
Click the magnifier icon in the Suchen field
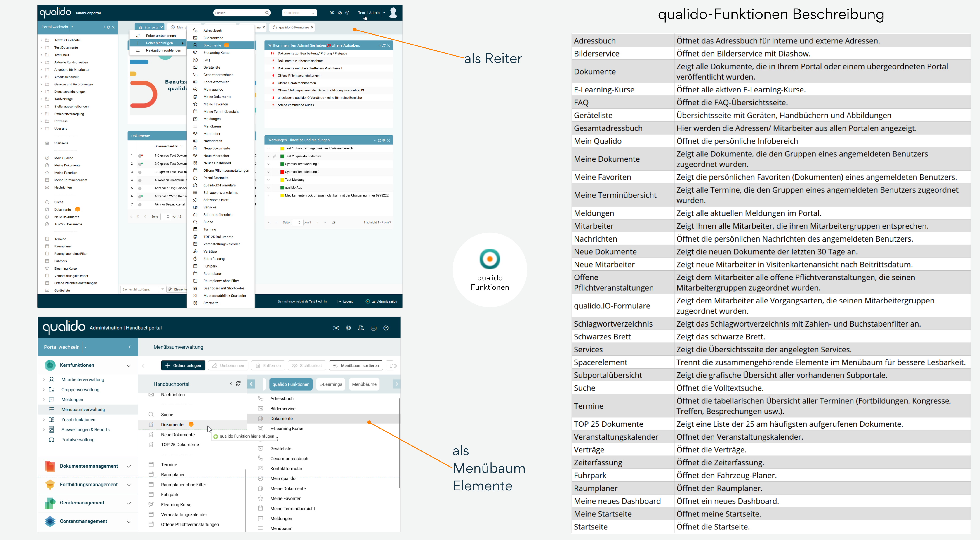pyautogui.click(x=267, y=13)
